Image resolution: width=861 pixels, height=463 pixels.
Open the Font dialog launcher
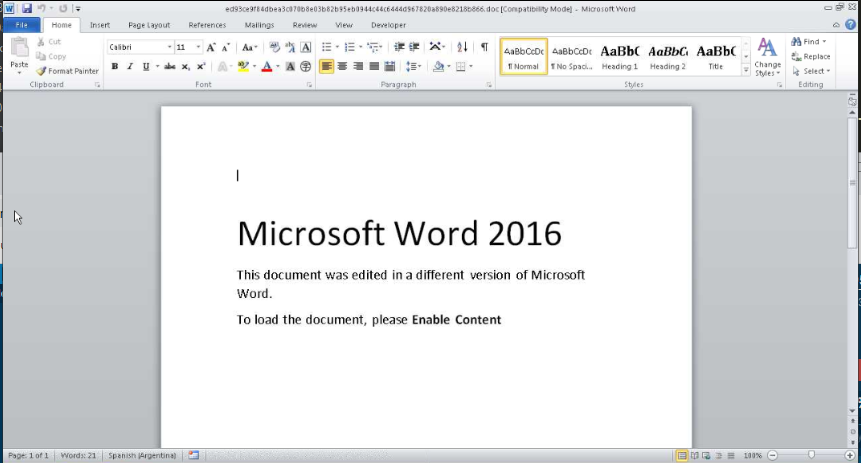click(309, 85)
